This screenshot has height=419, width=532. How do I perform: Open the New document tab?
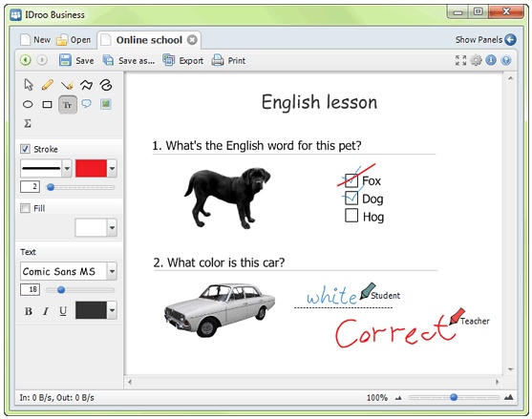(35, 40)
